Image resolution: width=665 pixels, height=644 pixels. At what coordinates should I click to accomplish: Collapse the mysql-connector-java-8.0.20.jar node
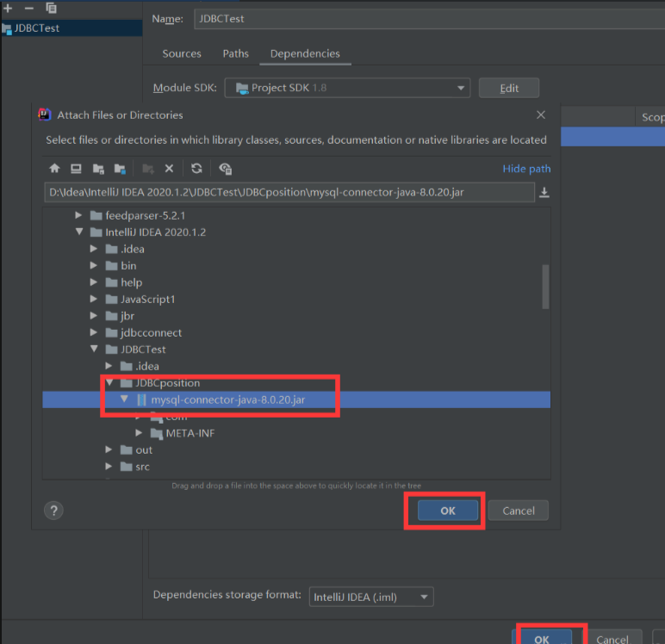124,399
